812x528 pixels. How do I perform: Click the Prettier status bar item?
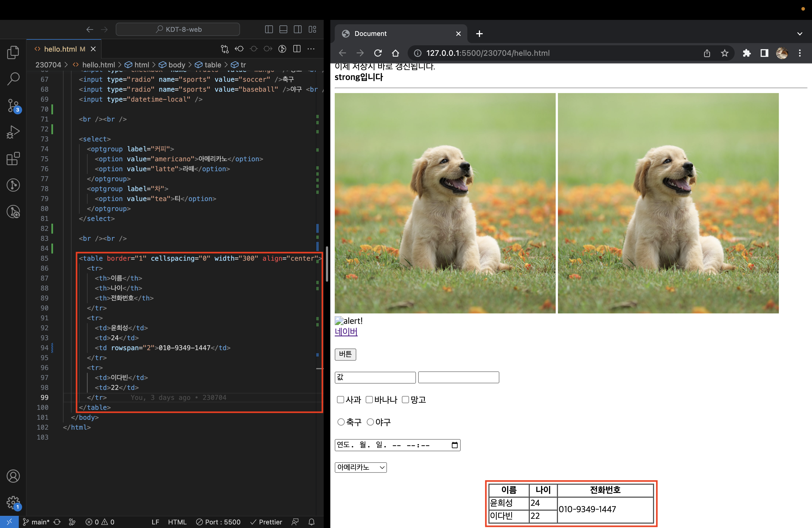coord(266,522)
